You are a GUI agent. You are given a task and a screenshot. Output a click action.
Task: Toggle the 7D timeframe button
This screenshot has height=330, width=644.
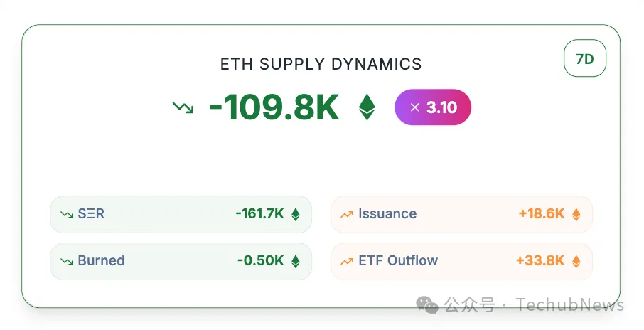pyautogui.click(x=584, y=59)
